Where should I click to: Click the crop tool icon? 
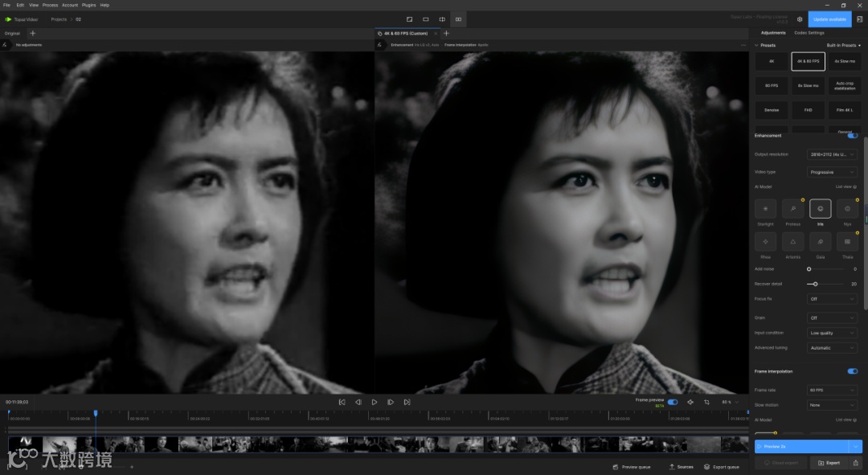707,403
